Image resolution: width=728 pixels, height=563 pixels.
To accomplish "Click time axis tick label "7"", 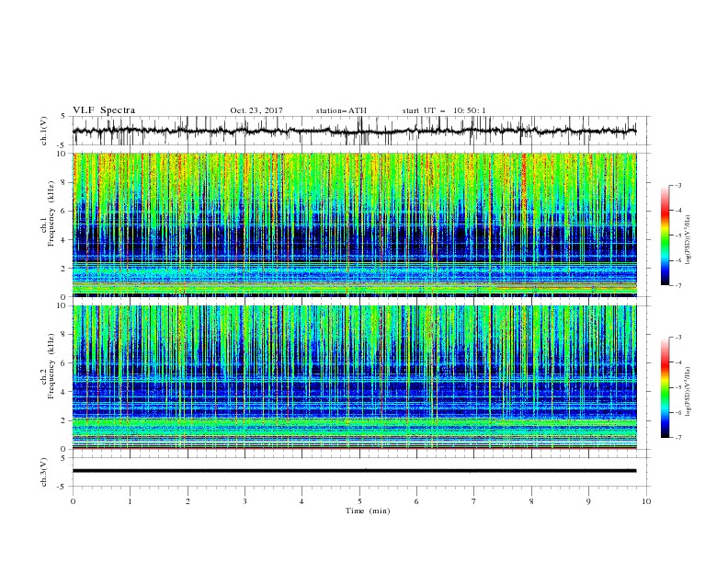I will [x=474, y=501].
